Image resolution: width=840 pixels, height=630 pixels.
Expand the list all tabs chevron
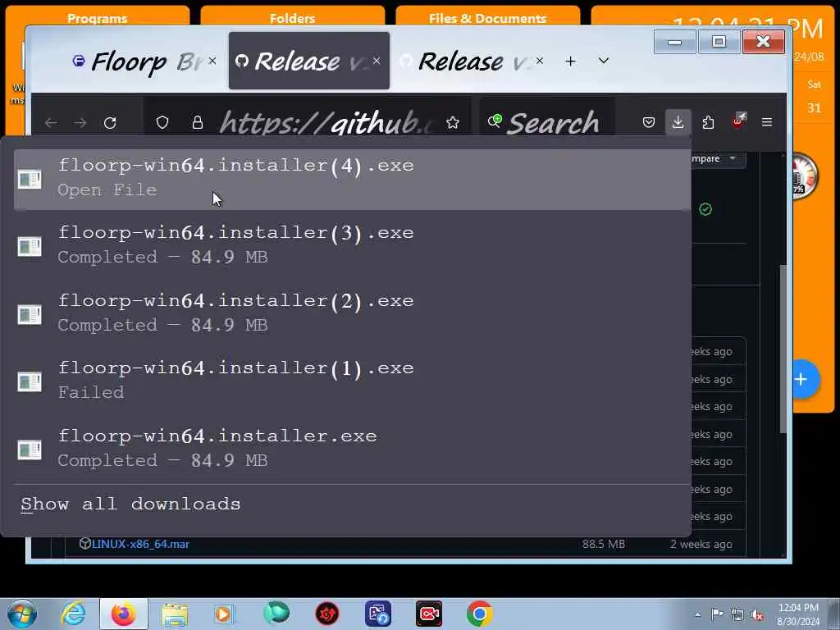click(x=604, y=61)
